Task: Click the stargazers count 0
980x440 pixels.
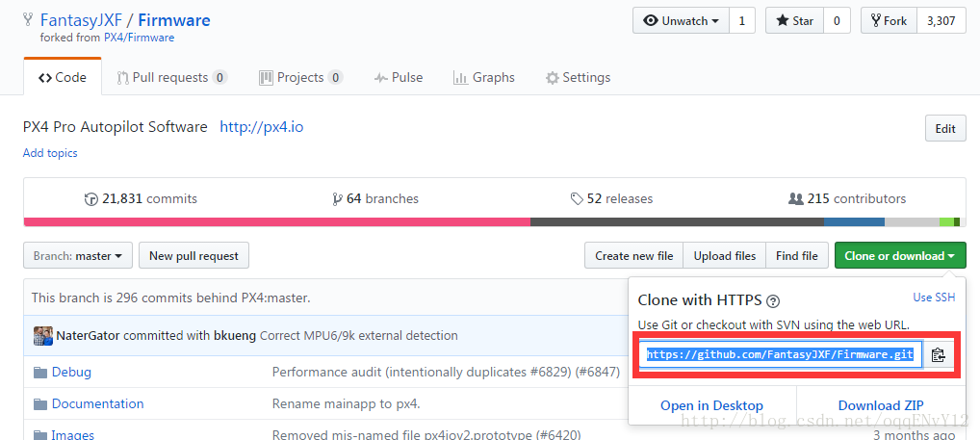Action: 837,20
